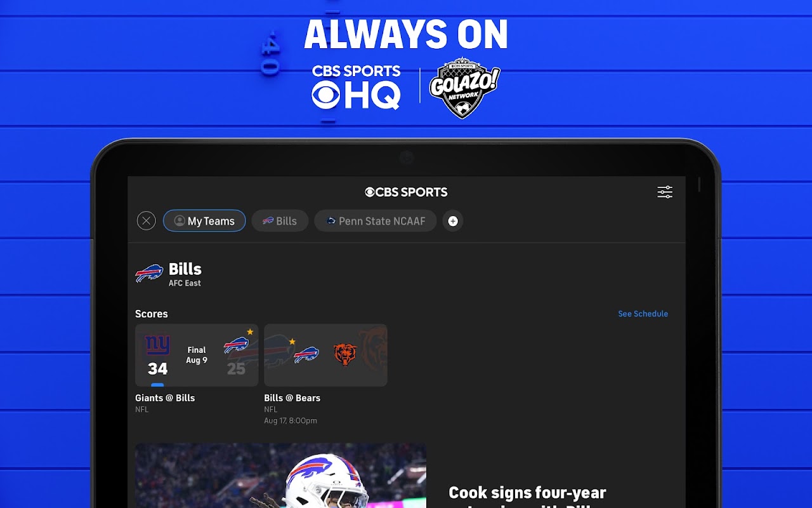The height and width of the screenshot is (508, 812).
Task: Click the Golazo Network logo
Action: click(465, 88)
